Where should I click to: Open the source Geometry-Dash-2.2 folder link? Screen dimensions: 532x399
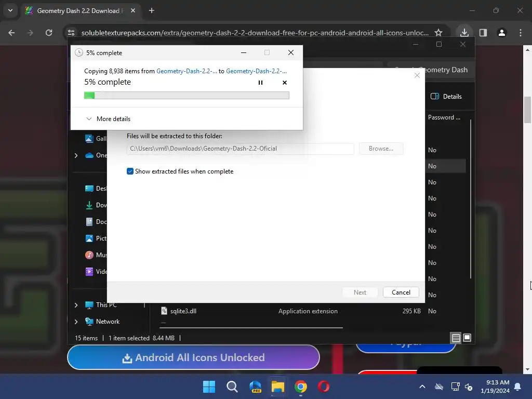187,71
